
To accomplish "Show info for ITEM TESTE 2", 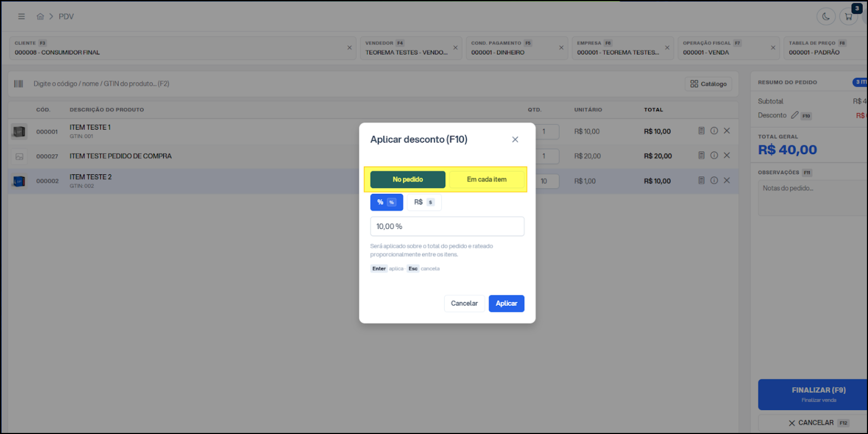I will 714,180.
